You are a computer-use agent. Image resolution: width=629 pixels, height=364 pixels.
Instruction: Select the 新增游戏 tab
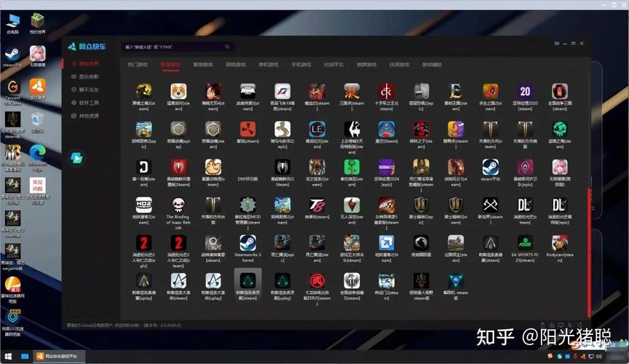(x=170, y=64)
